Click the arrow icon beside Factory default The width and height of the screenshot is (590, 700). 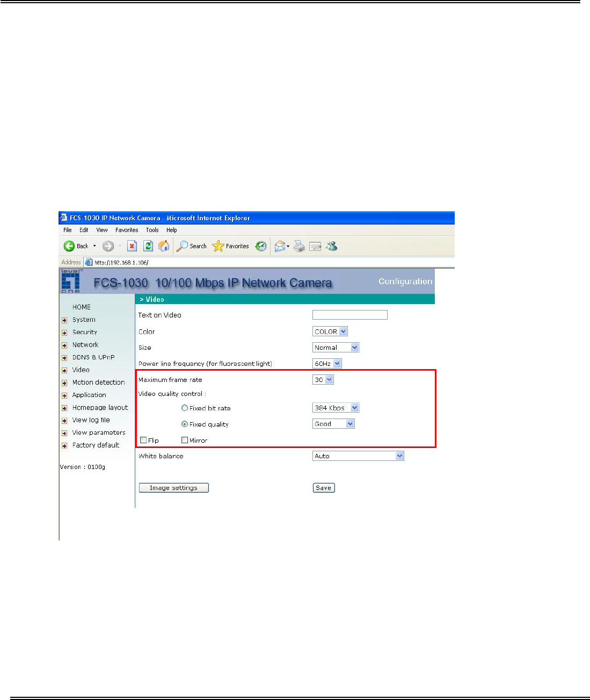(64, 446)
